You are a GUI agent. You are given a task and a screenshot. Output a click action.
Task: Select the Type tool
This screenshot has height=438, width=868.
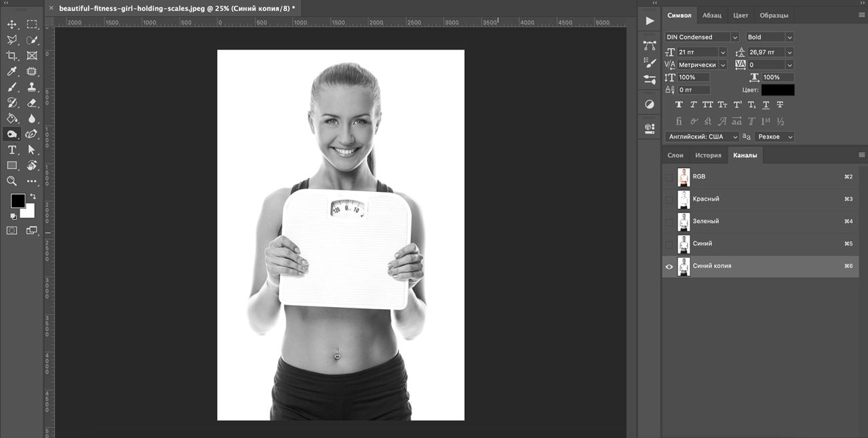tap(12, 150)
